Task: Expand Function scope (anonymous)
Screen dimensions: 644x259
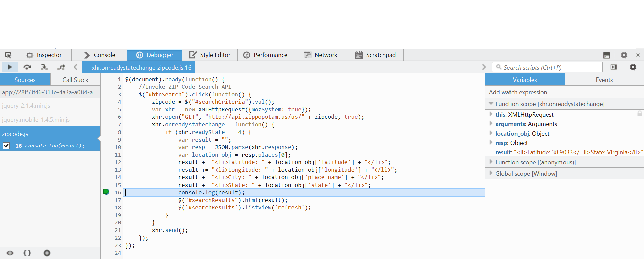Action: [x=491, y=162]
